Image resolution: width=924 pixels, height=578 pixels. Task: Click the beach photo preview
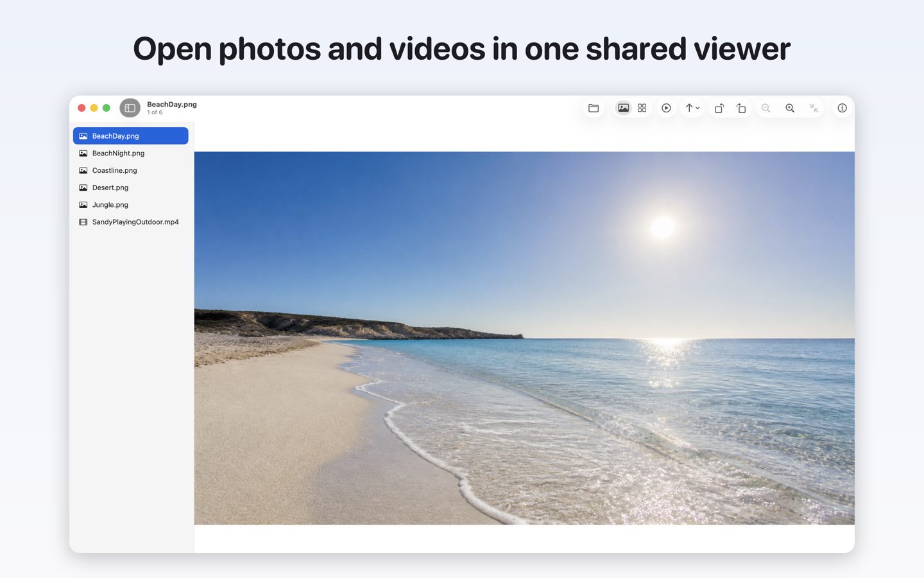(x=524, y=338)
